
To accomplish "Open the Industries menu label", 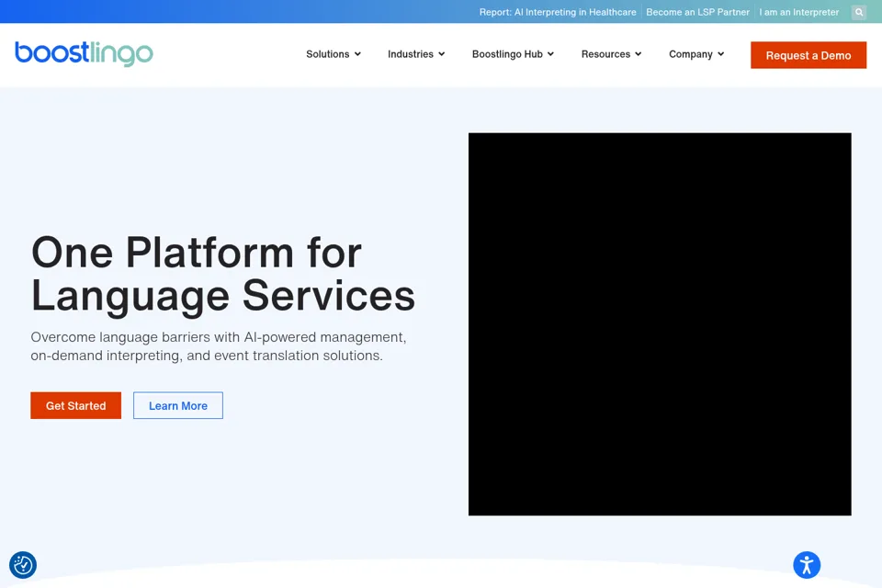I will 411,54.
